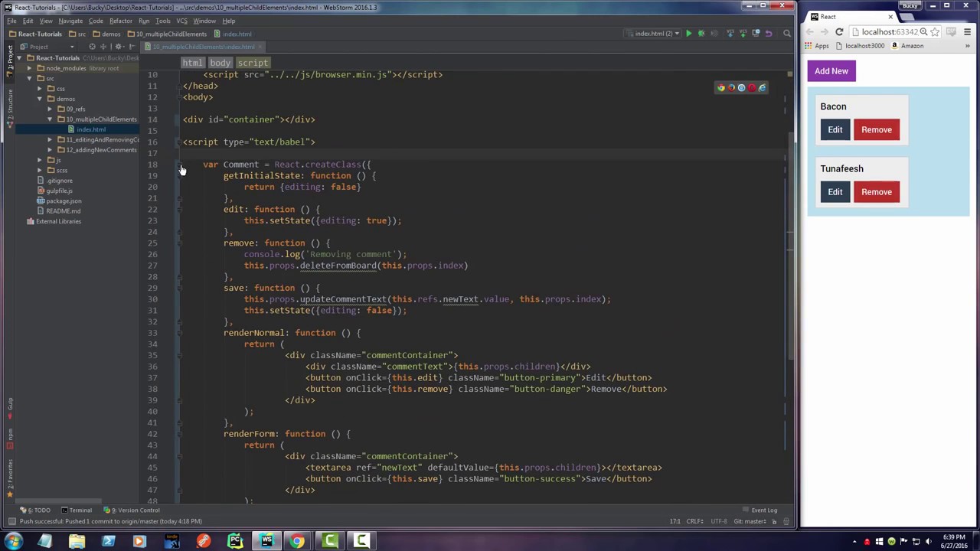Open page in Internet Explorer from editor bar

[x=762, y=88]
